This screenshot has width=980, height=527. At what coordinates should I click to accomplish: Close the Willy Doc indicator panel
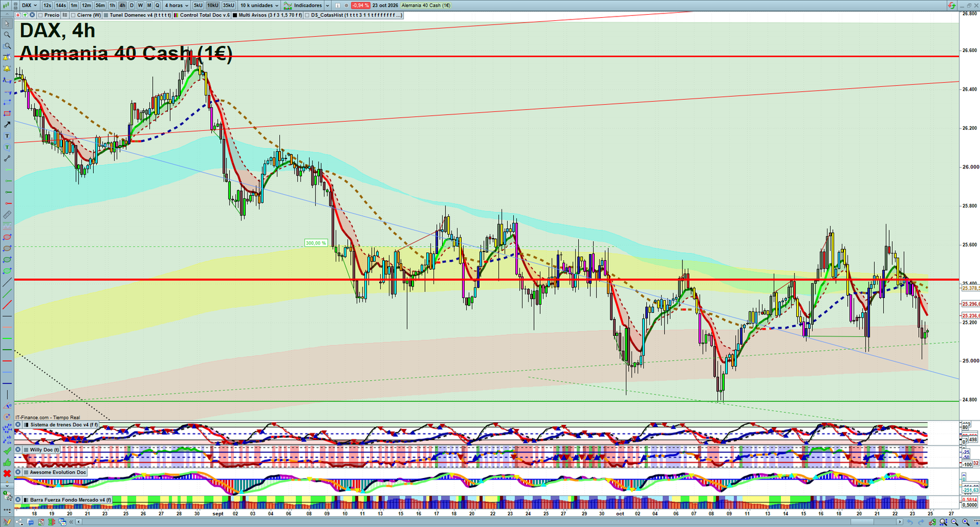18,449
